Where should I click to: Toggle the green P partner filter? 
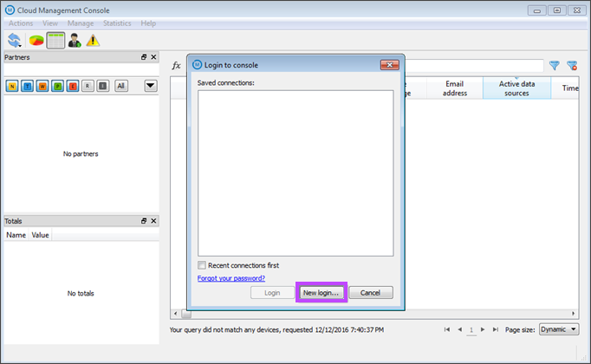57,87
